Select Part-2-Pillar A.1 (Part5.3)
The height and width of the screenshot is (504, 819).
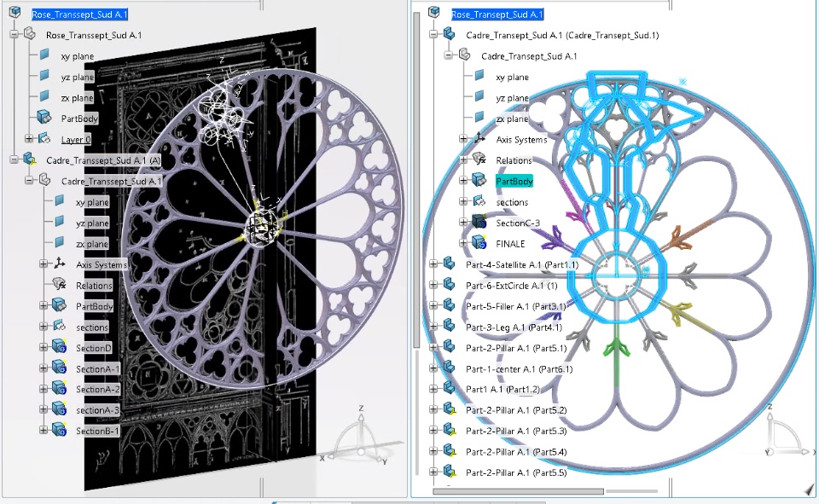tap(516, 432)
